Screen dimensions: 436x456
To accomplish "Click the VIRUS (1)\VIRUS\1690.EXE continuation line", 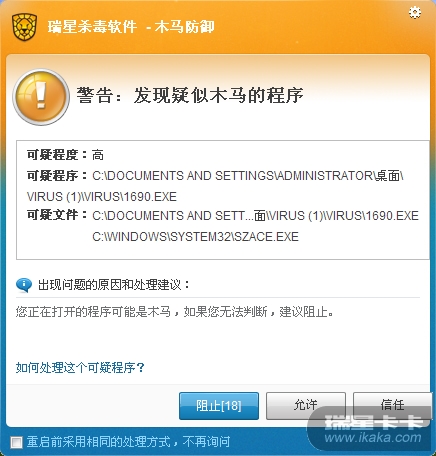I will click(x=102, y=197).
